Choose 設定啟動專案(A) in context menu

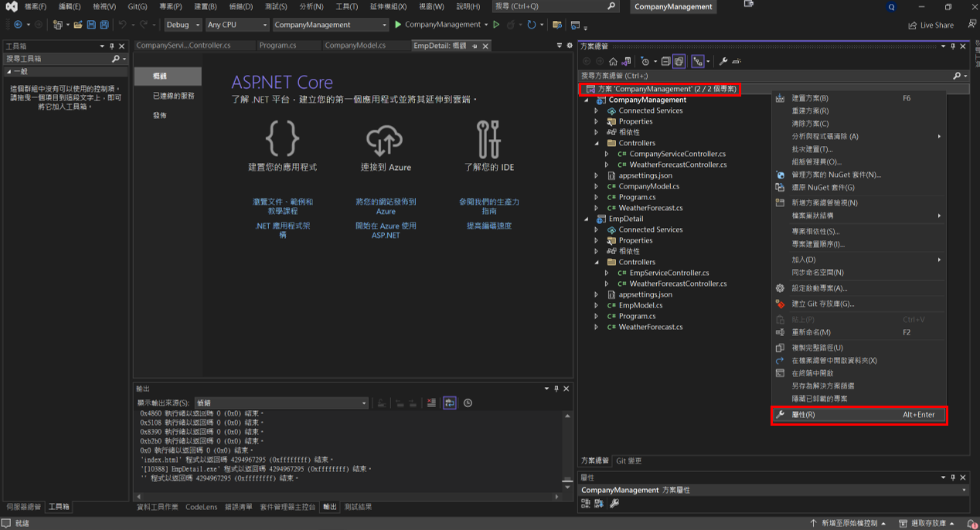click(859, 288)
